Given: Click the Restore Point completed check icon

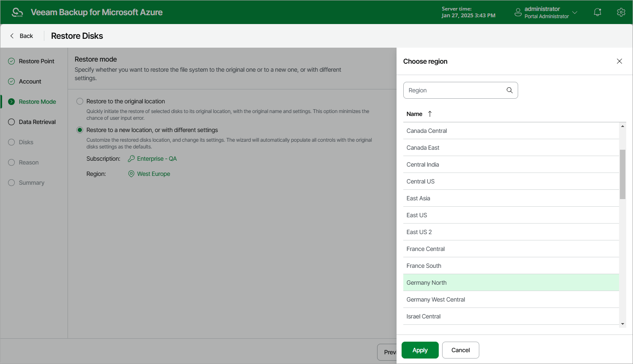Looking at the screenshot, I should coord(11,61).
